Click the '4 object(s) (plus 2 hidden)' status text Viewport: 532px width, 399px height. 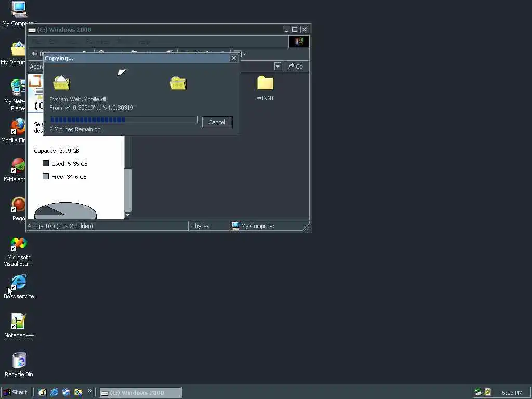pos(60,226)
